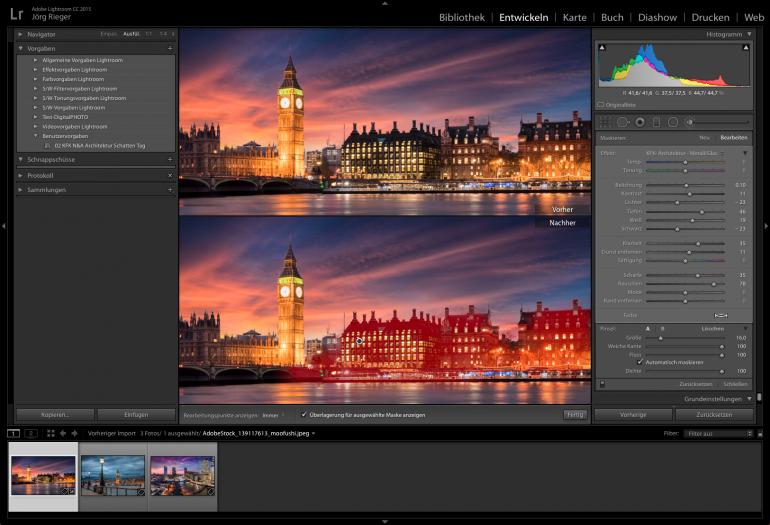Select the red eye correction tool
770x525 pixels.
[640, 122]
